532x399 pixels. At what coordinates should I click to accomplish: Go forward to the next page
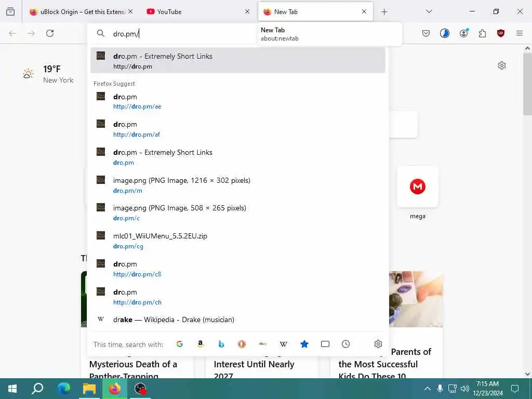pyautogui.click(x=31, y=33)
